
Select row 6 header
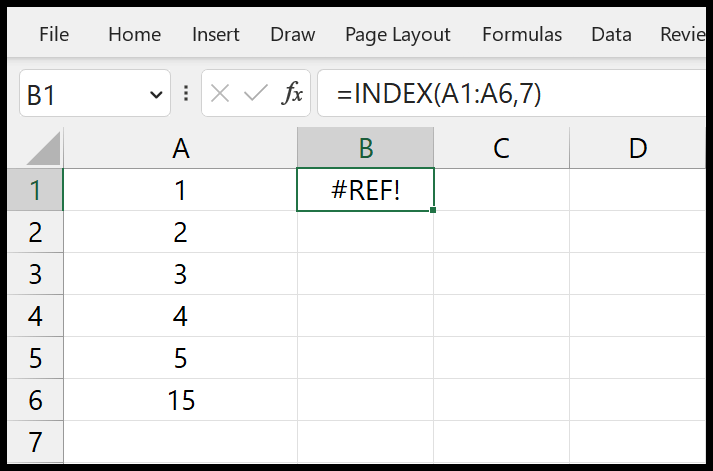point(35,400)
